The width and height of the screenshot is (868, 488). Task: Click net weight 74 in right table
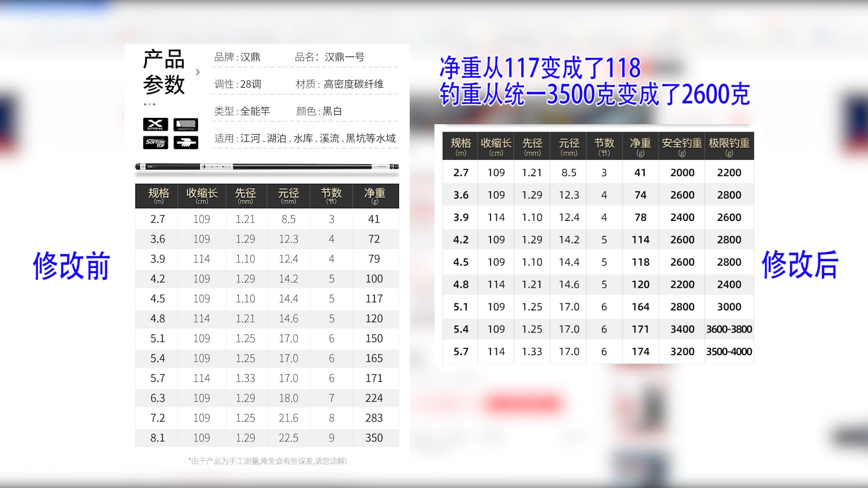click(x=640, y=195)
